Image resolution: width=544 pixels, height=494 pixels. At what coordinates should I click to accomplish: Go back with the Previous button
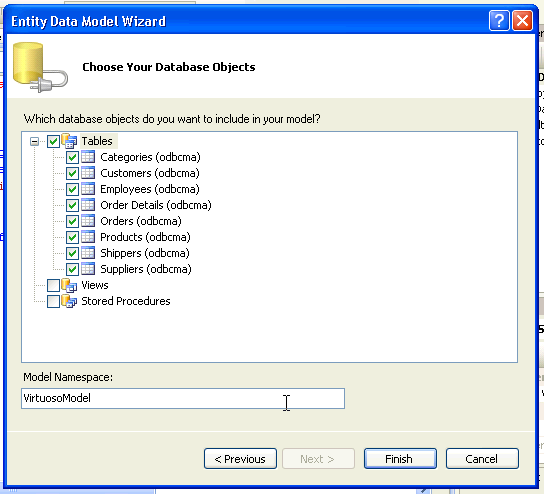(x=240, y=459)
